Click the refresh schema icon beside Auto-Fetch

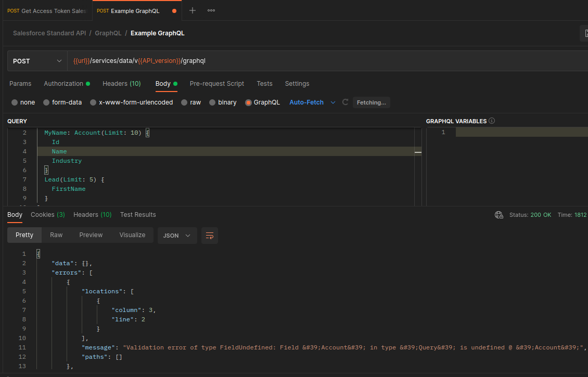pos(345,102)
